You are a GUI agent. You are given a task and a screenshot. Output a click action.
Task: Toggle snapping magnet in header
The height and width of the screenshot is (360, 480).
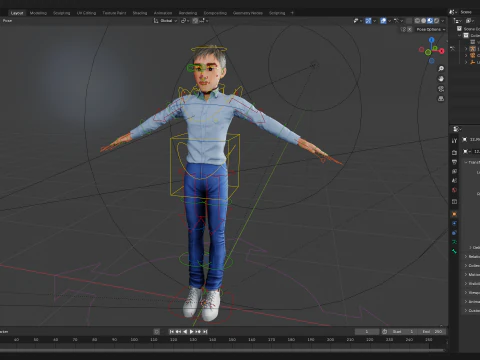click(x=195, y=21)
